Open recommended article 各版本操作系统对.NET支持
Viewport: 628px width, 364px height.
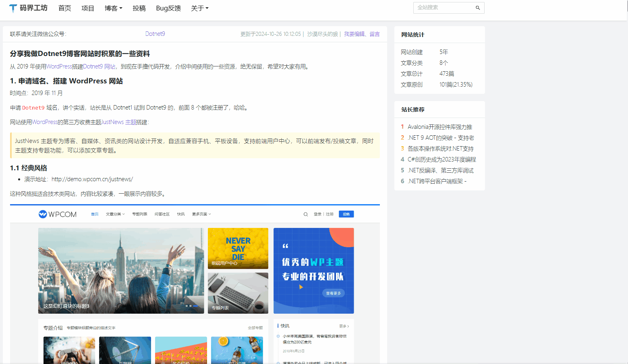click(x=440, y=149)
